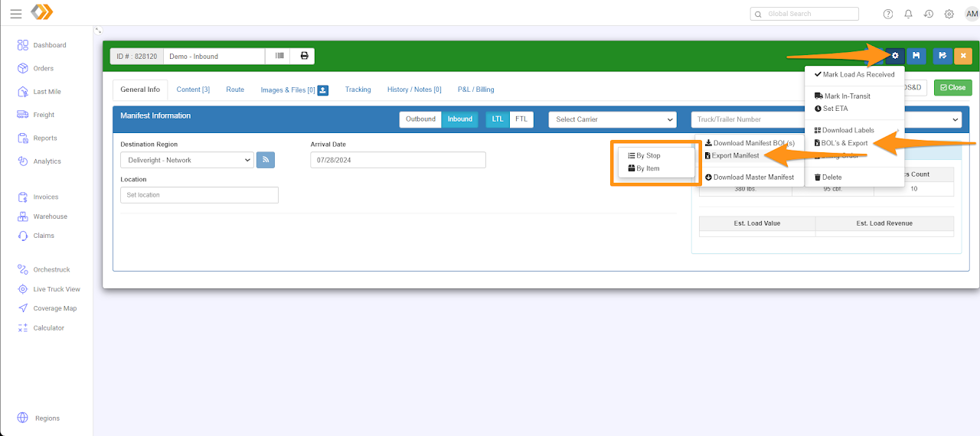Image resolution: width=980 pixels, height=436 pixels.
Task: Click the Dashboard sidebar icon
Action: (23, 45)
